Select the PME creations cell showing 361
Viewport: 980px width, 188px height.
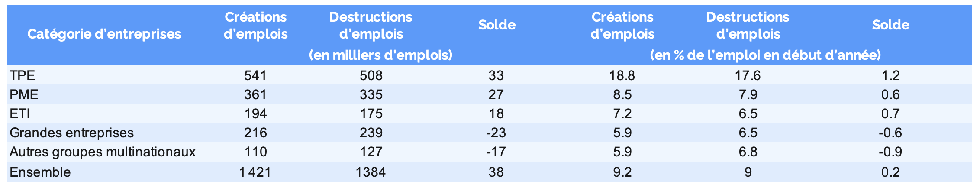click(255, 95)
